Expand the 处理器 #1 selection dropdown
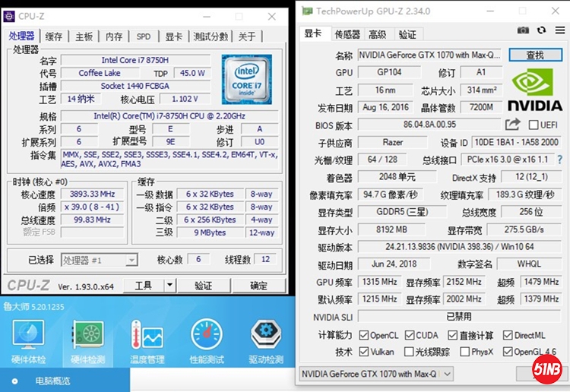Screen dimensions: 570x392 click(131, 260)
